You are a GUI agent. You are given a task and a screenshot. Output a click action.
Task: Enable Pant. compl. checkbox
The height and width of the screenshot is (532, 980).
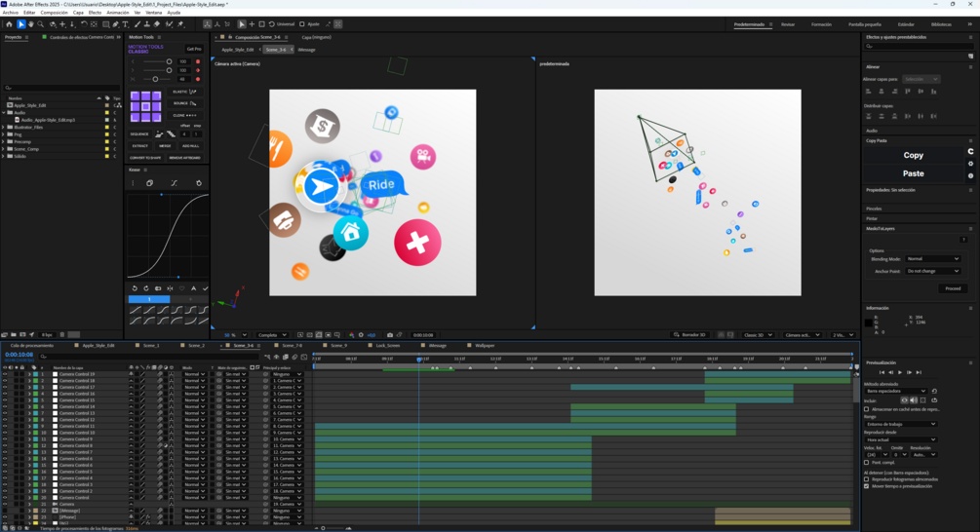click(866, 463)
